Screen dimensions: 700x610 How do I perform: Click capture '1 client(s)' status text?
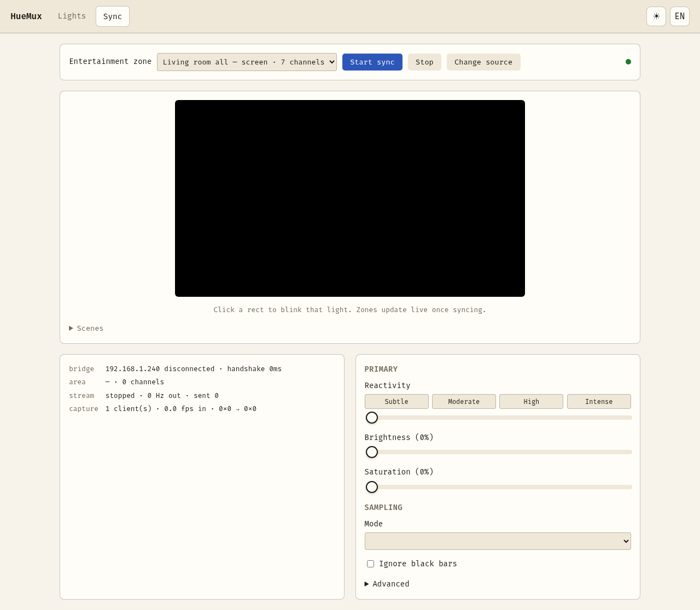(129, 409)
